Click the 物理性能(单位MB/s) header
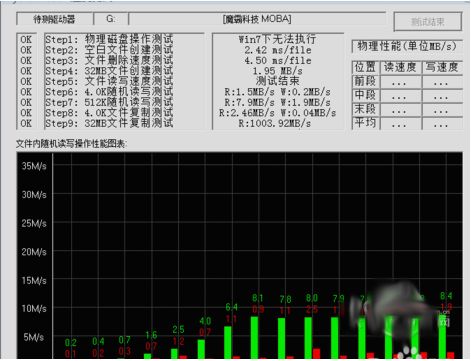 coord(407,46)
